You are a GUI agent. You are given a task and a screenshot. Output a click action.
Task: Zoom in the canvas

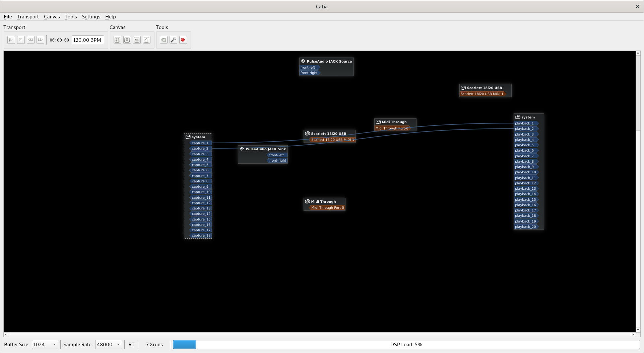[x=127, y=40]
